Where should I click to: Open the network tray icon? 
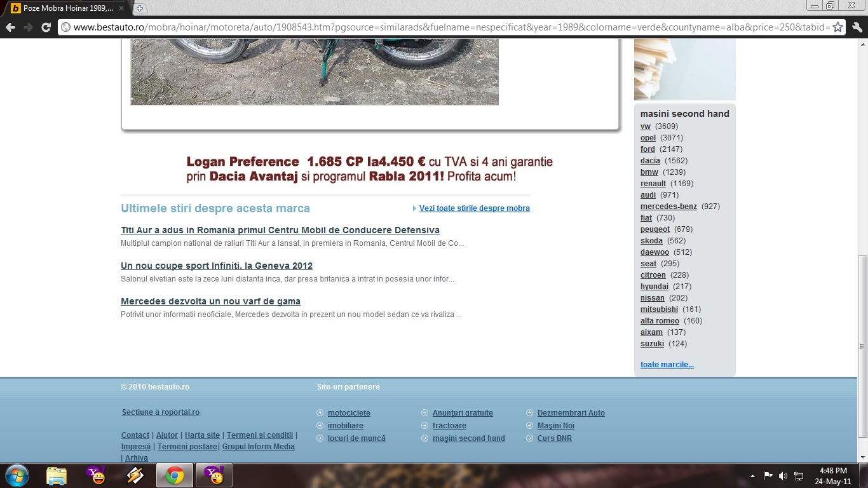tap(799, 476)
